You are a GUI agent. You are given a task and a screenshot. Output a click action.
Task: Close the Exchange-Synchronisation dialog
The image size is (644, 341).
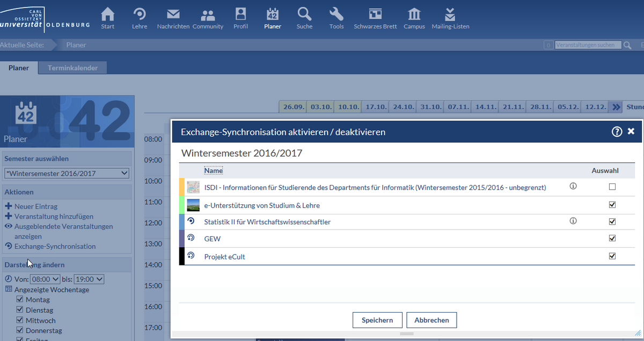point(631,131)
